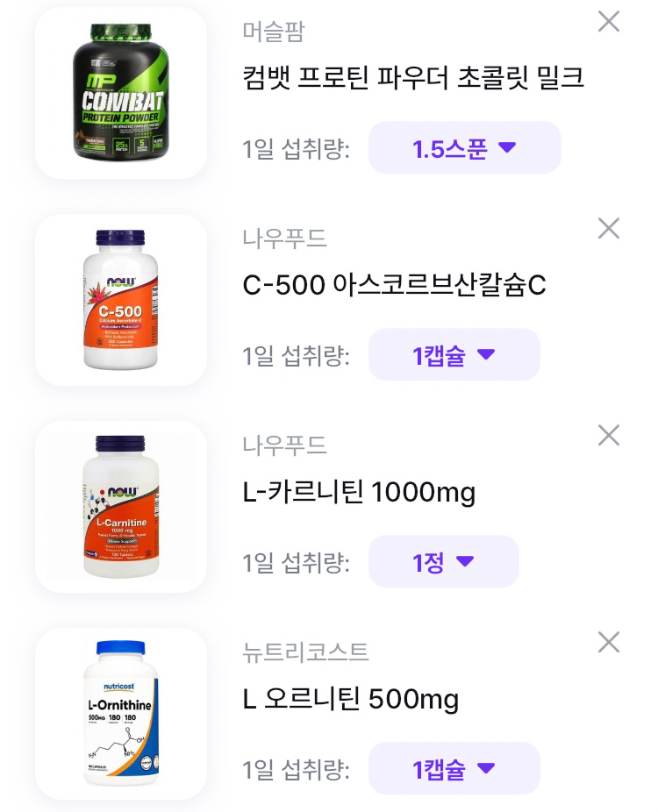Tap the 뉴트리코스트 brand name
658x812 pixels.
[x=305, y=652]
